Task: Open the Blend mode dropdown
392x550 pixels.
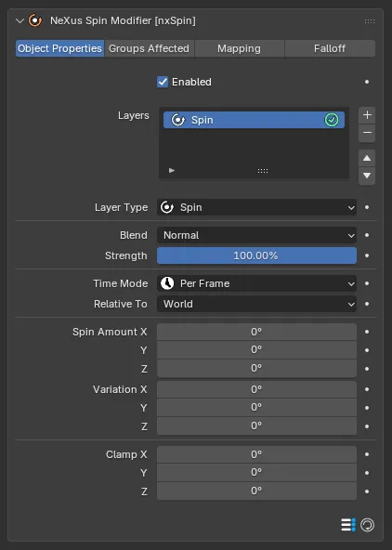Action: [256, 235]
